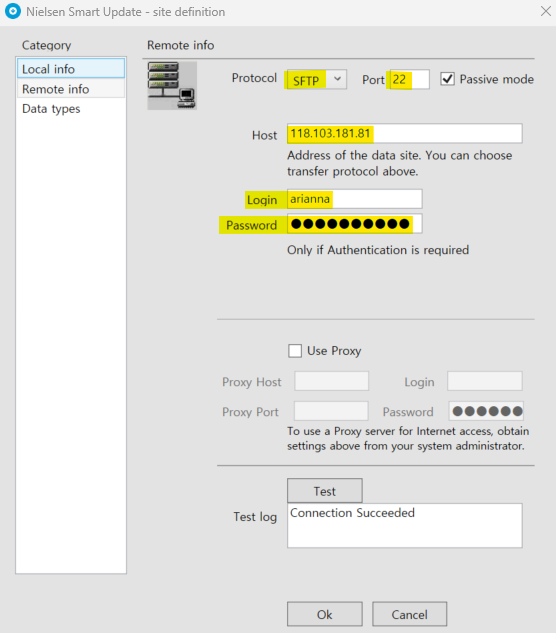Click the Nielsen Smart Update app icon
Viewport: 556px width, 633px height.
[x=13, y=11]
